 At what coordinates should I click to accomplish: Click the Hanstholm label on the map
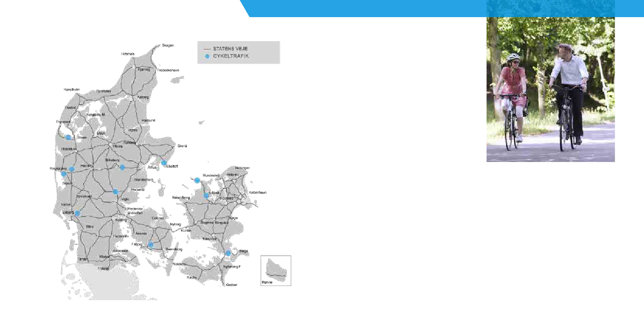pos(72,90)
